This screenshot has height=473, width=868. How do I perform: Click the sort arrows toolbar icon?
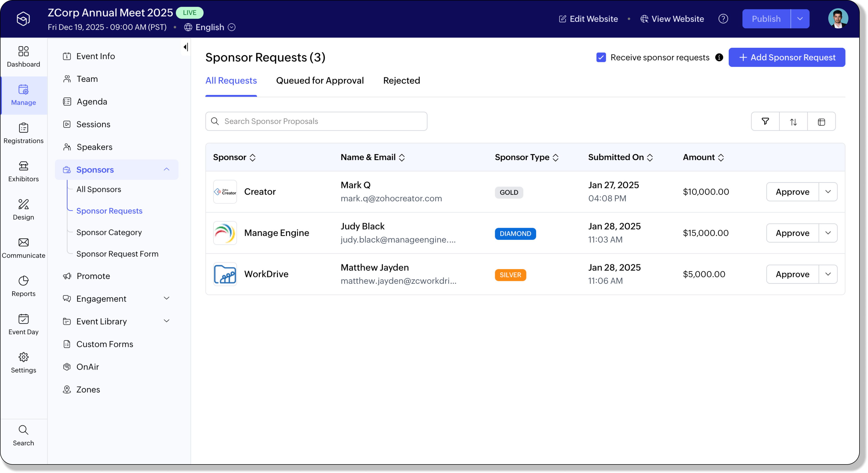point(793,121)
